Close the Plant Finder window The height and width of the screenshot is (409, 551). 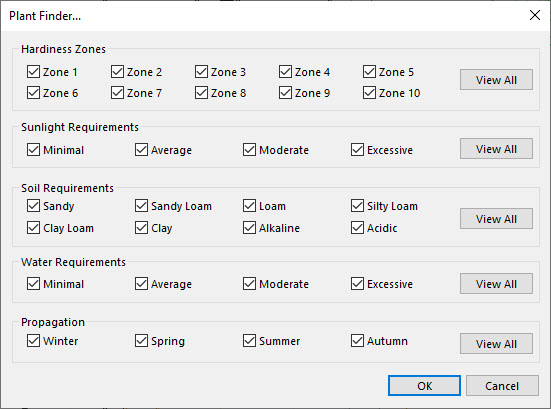click(x=535, y=15)
